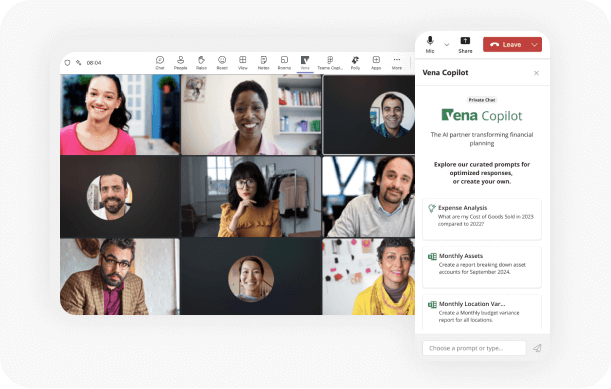Image resolution: width=611 pixels, height=389 pixels.
Task: Click avatar of man in plaid shirt
Action: (391, 115)
